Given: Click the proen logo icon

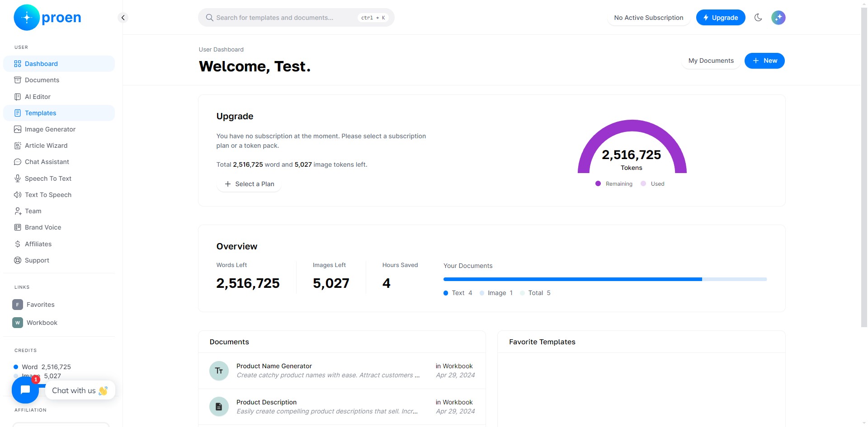Looking at the screenshot, I should click(27, 18).
